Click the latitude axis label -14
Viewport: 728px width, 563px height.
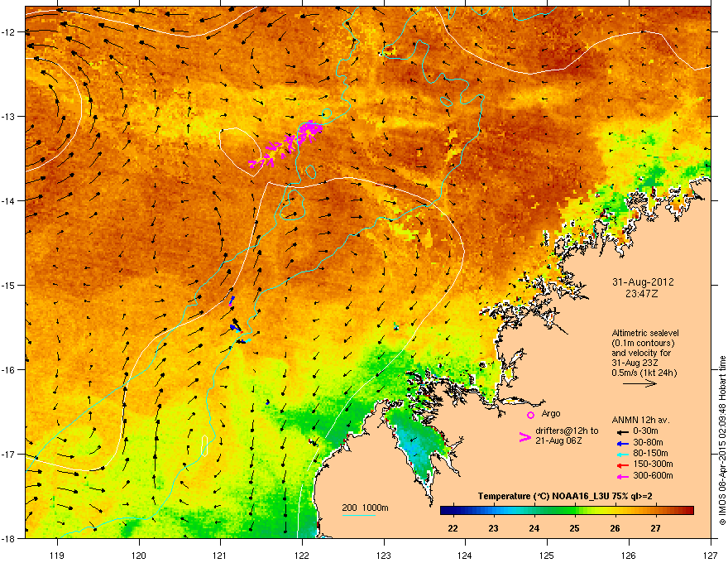(x=9, y=200)
